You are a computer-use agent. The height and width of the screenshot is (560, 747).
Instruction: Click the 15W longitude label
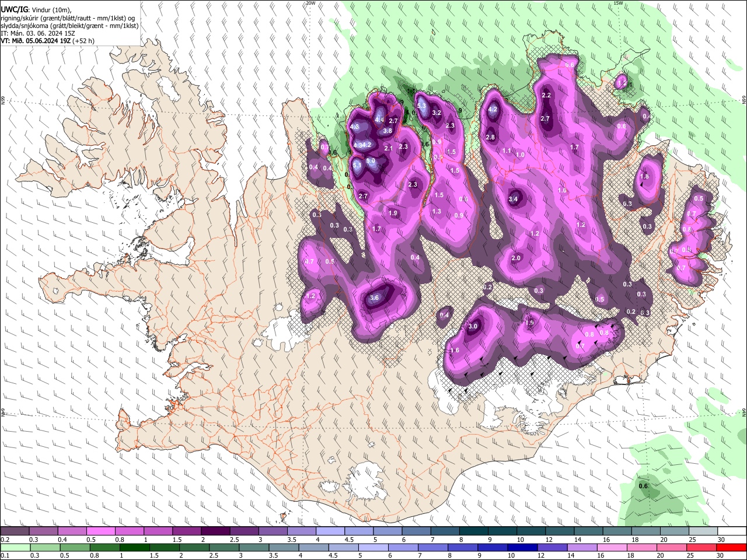618,3
